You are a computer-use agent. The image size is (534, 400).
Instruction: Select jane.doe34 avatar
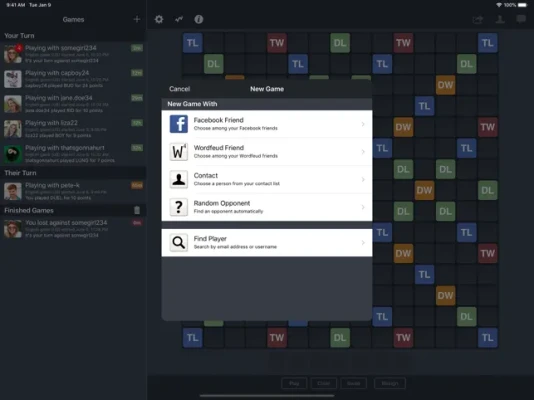tap(13, 104)
